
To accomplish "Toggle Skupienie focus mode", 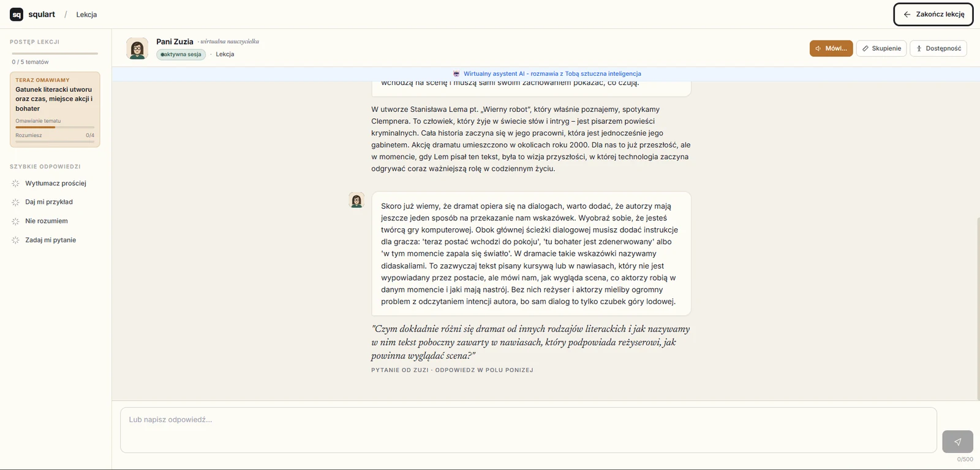I will tap(881, 48).
